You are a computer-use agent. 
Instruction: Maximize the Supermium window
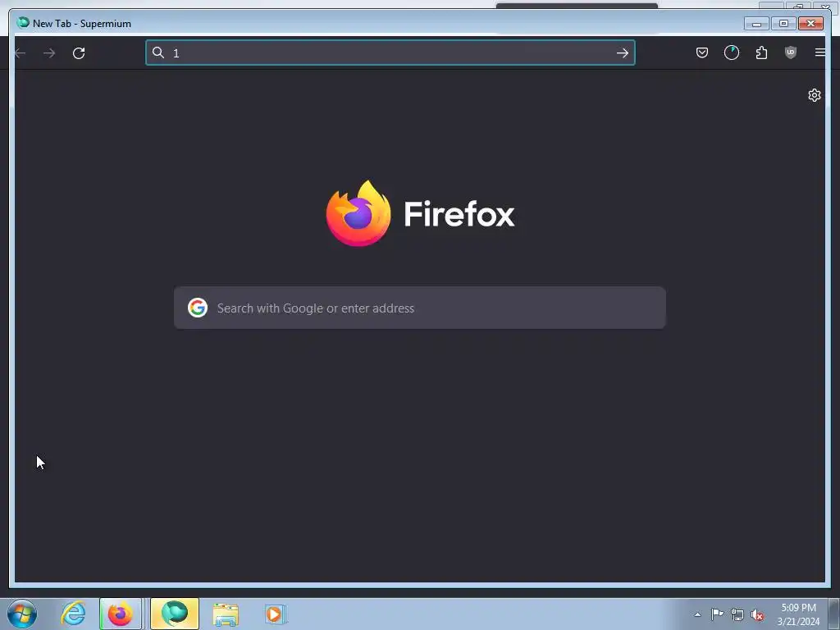[783, 24]
